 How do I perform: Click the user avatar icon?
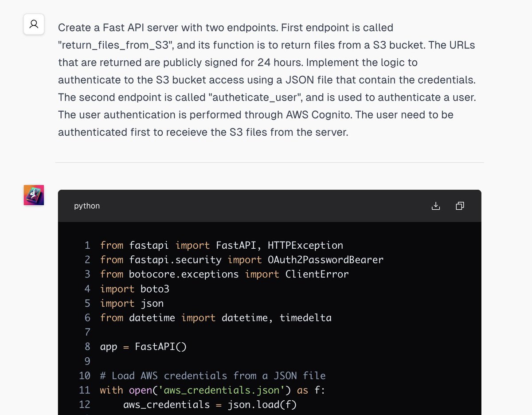(x=34, y=24)
